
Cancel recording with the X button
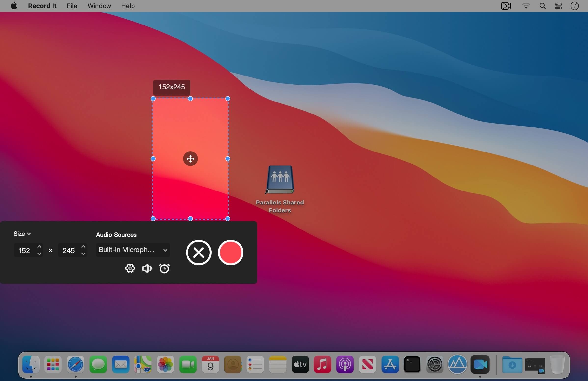click(199, 253)
